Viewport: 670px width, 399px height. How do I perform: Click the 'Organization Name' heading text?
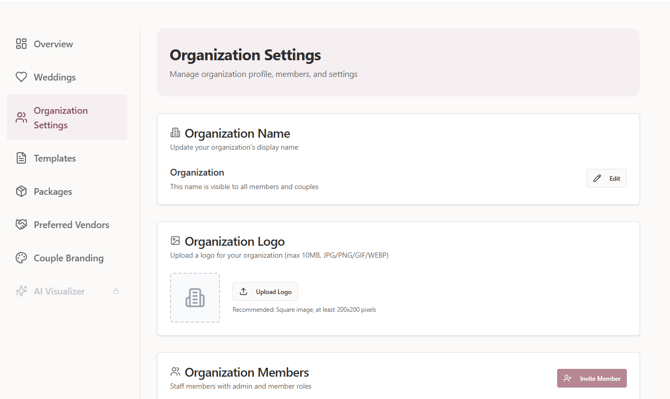point(237,133)
